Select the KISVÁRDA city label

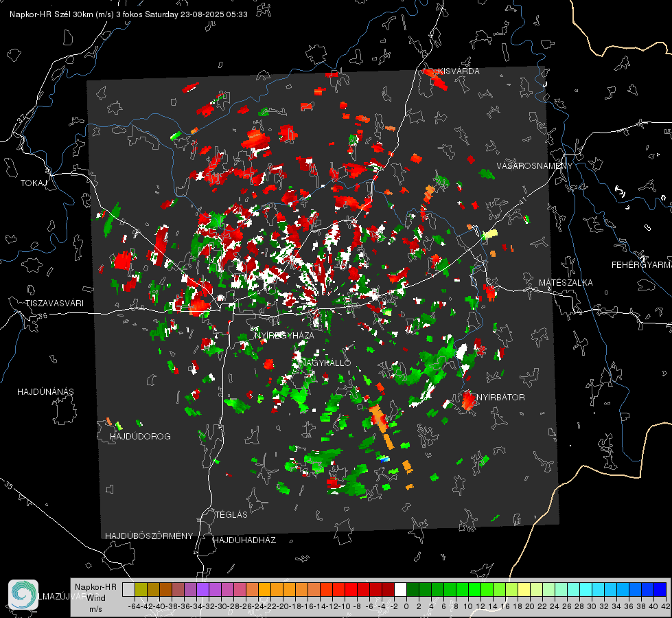tap(459, 71)
